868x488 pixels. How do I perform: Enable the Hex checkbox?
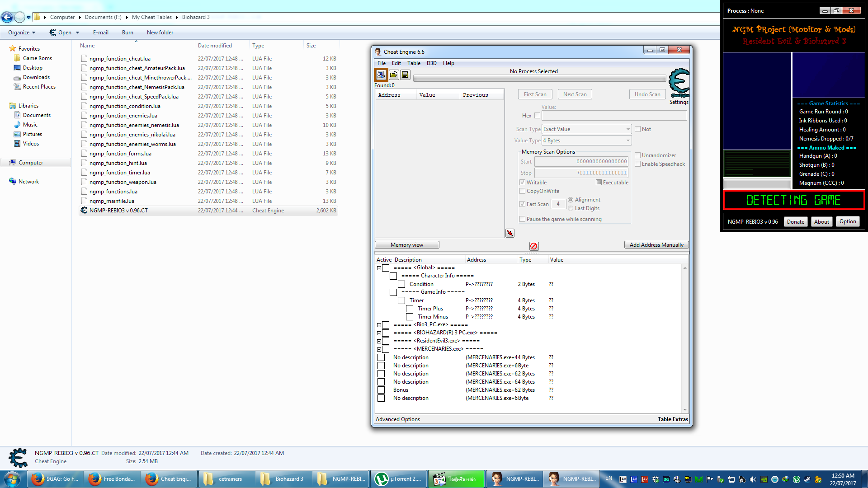(537, 116)
